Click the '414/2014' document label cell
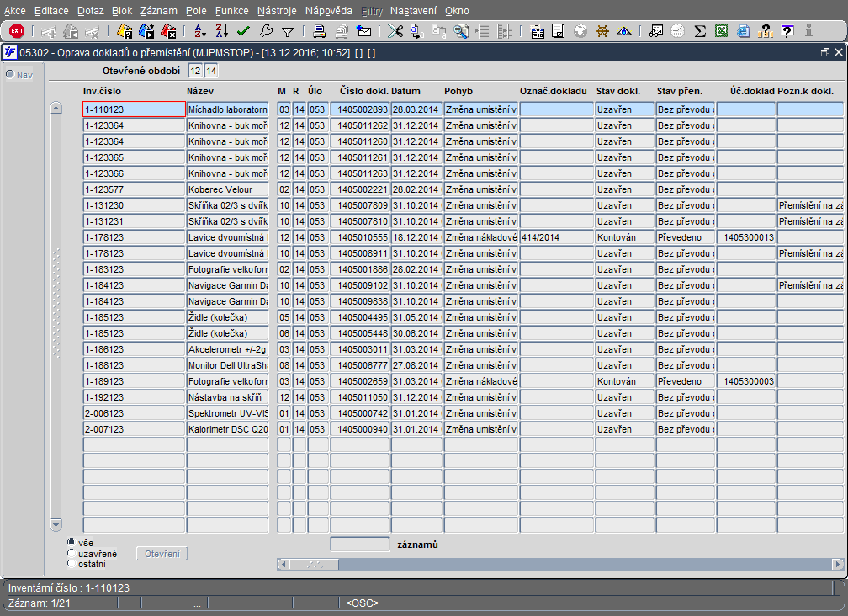The height and width of the screenshot is (616, 848). [557, 237]
